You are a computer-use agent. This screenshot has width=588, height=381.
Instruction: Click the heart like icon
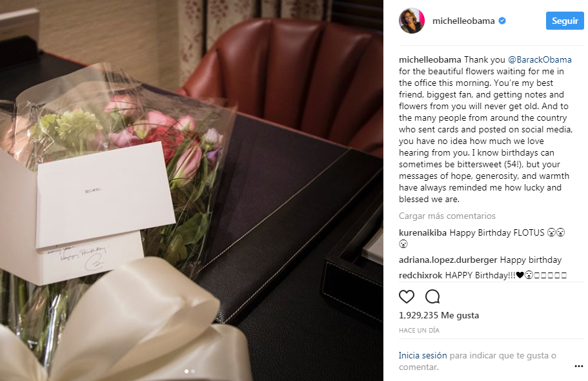pos(407,296)
